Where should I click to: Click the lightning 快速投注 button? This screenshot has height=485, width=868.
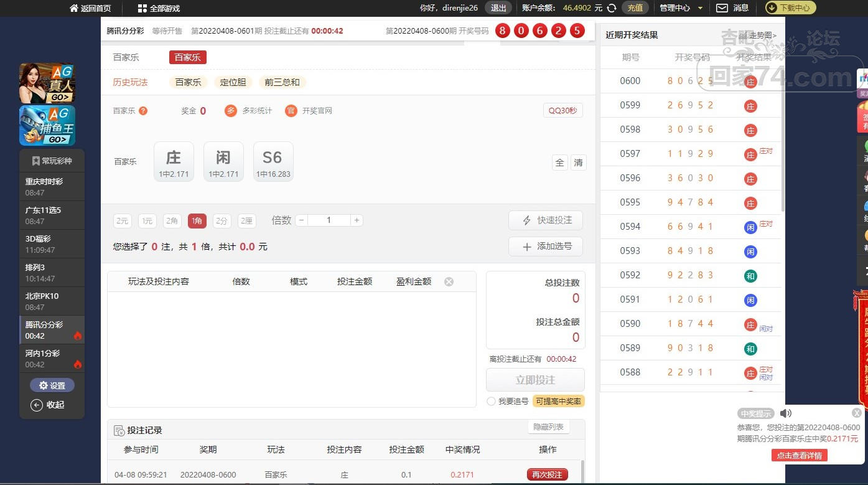[x=546, y=220]
